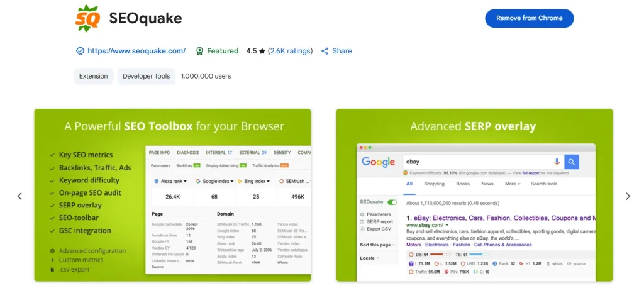
Task: Click the Export CSV icon in sidebar
Action: (x=362, y=229)
